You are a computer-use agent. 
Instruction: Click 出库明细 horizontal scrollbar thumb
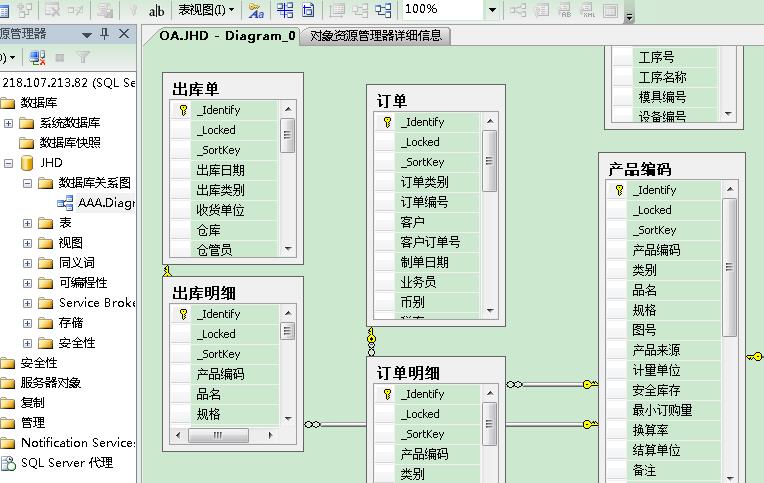click(218, 435)
